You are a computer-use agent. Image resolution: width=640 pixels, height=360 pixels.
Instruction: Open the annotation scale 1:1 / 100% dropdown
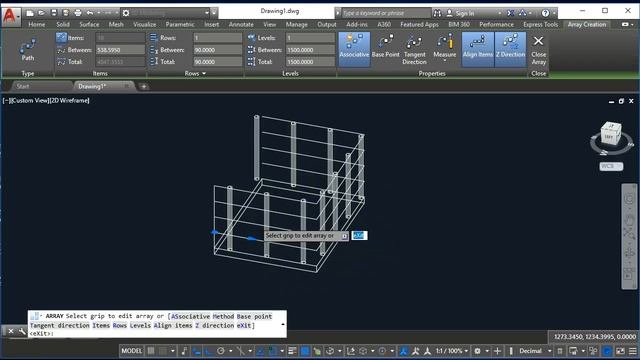pos(451,351)
